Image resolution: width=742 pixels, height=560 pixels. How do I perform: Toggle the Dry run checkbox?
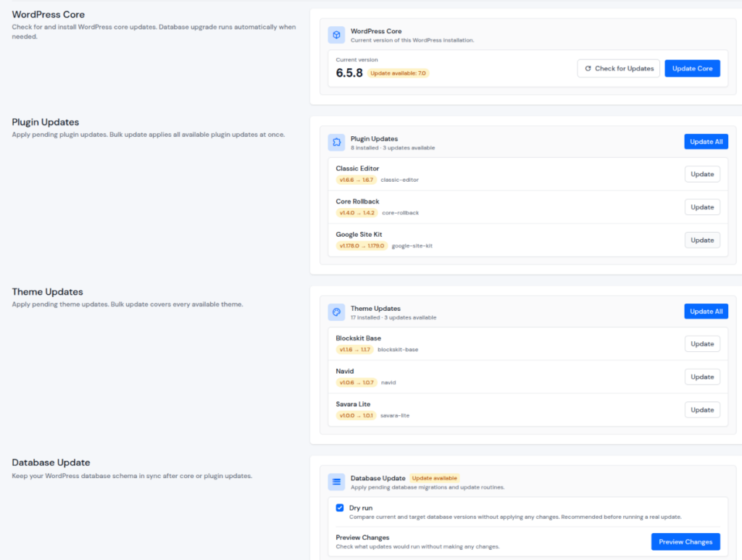(x=340, y=508)
